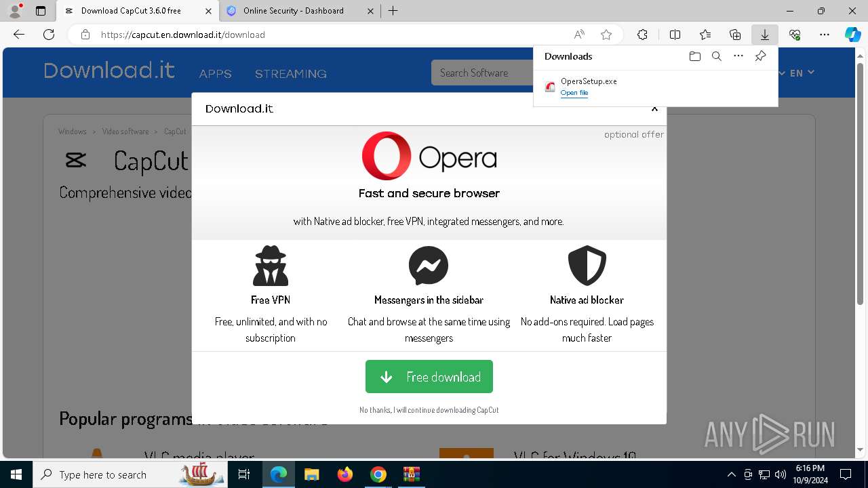Open STREAMING menu on Download.it
The height and width of the screenshot is (488, 868).
pyautogui.click(x=291, y=73)
